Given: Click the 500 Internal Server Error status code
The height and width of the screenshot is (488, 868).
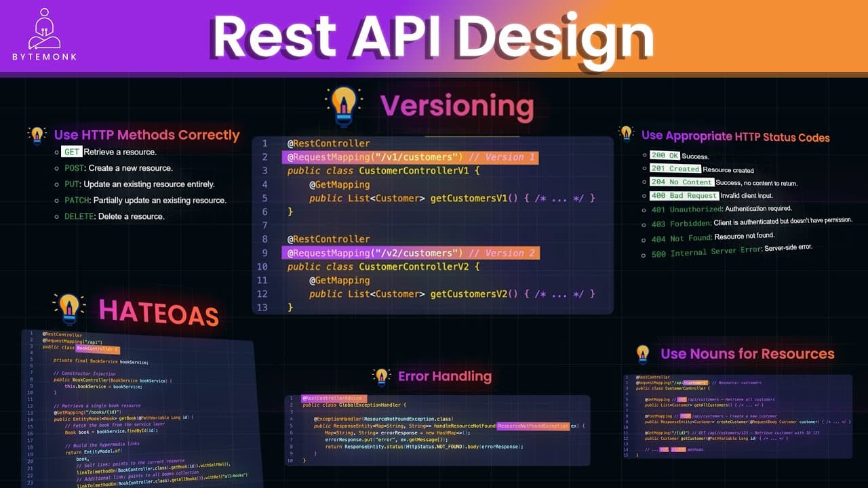Looking at the screenshot, I should coord(706,252).
